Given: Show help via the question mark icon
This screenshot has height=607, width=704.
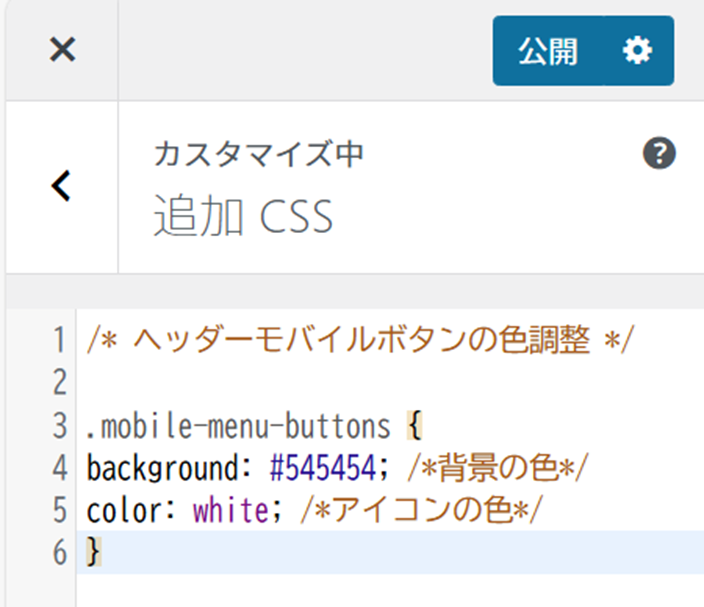Looking at the screenshot, I should click(659, 154).
